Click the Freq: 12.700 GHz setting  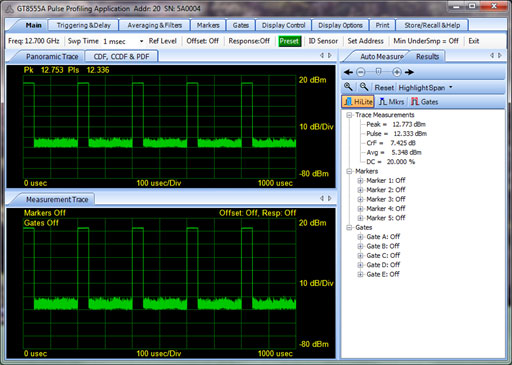click(x=34, y=41)
